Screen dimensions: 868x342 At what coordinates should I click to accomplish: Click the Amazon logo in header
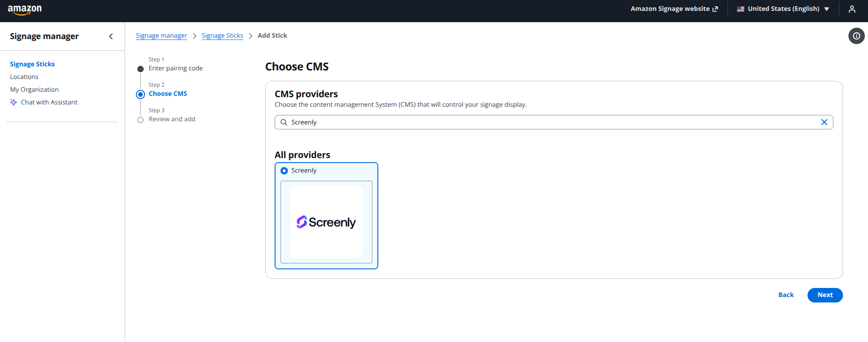[x=25, y=10]
